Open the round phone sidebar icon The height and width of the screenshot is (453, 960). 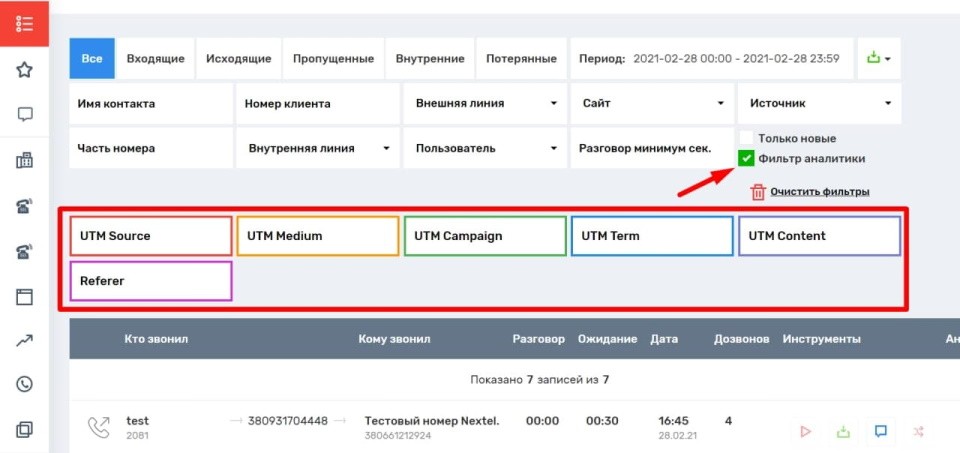(25, 384)
